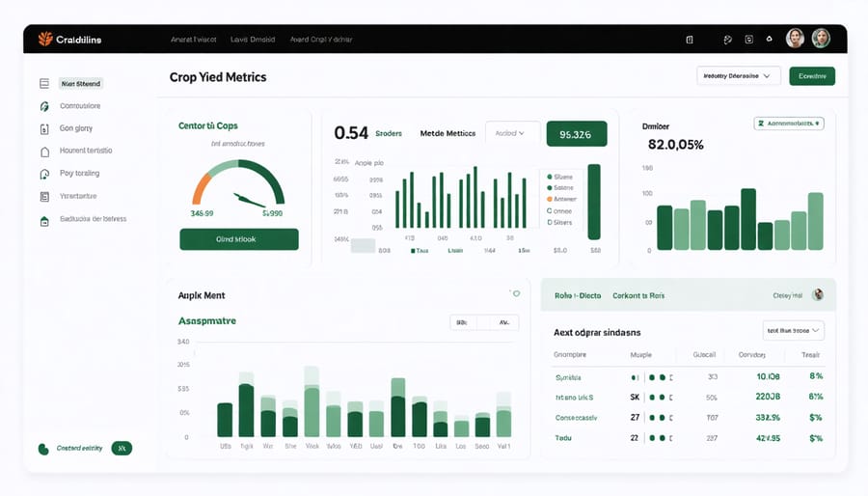Click the green leaf icon beside Cnatand eeitiity
Viewport: 868px width, 496px height.
43,449
